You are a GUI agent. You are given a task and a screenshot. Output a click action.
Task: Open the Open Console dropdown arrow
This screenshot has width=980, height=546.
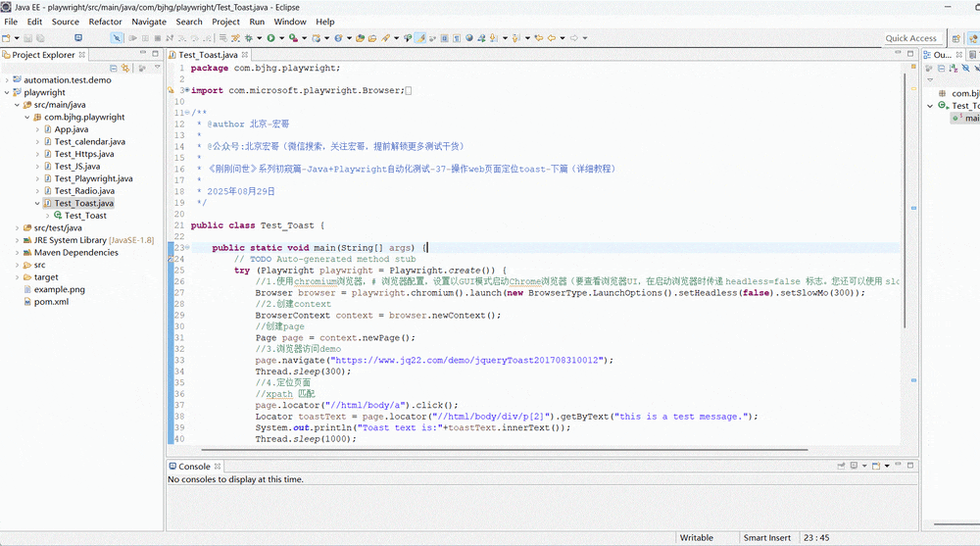[886, 466]
